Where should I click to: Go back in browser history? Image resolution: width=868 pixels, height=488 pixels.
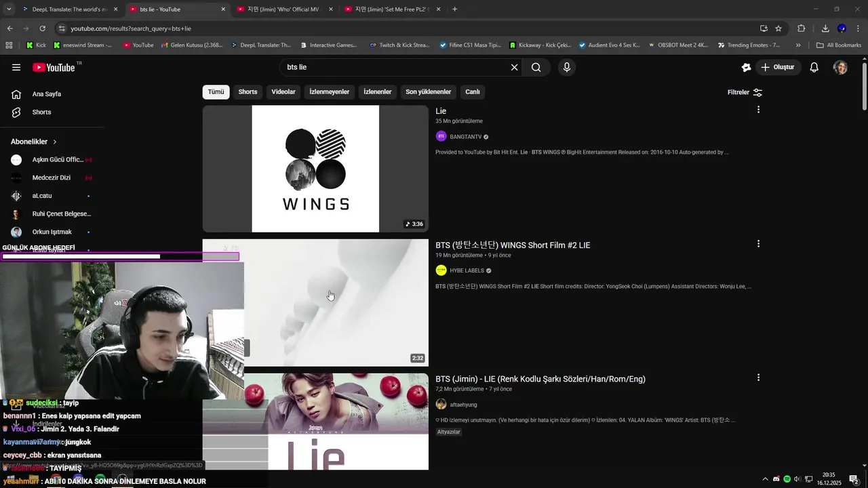point(9,28)
